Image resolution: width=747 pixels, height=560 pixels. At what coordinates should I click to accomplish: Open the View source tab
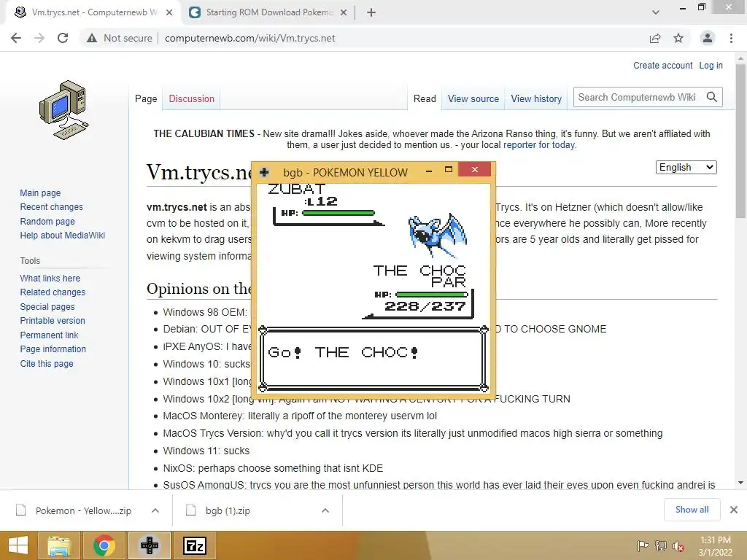473,98
